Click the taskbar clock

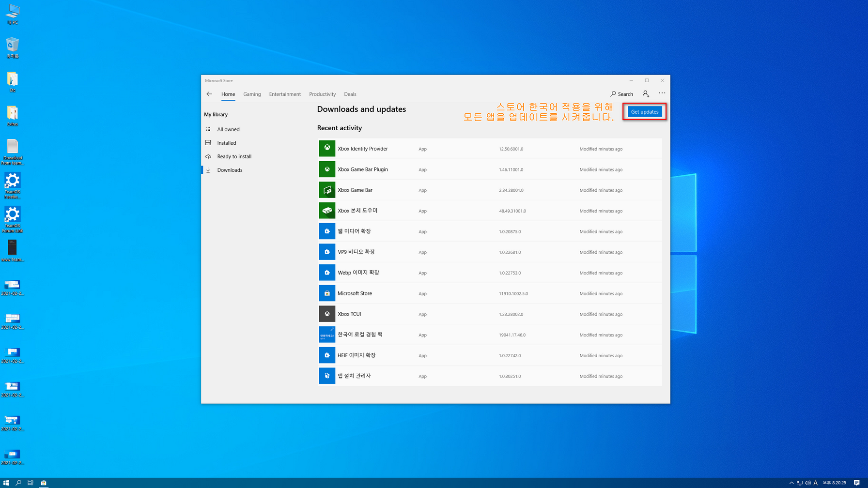[834, 483]
